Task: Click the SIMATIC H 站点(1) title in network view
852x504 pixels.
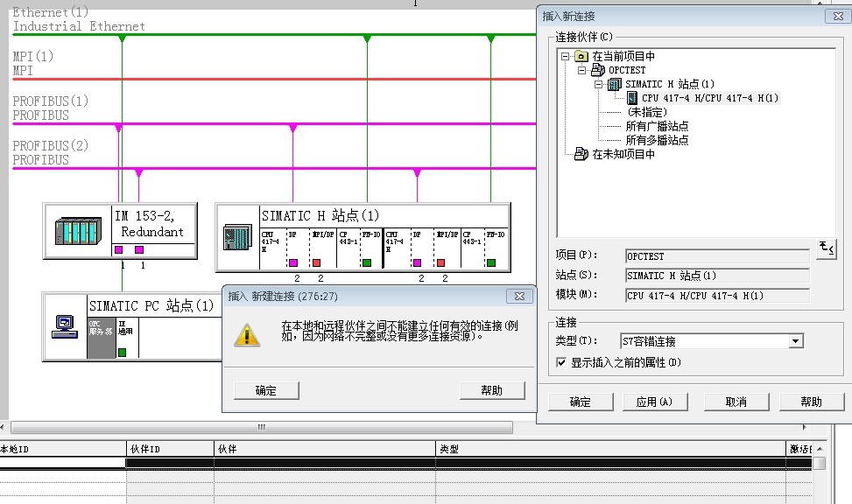Action: [320, 215]
